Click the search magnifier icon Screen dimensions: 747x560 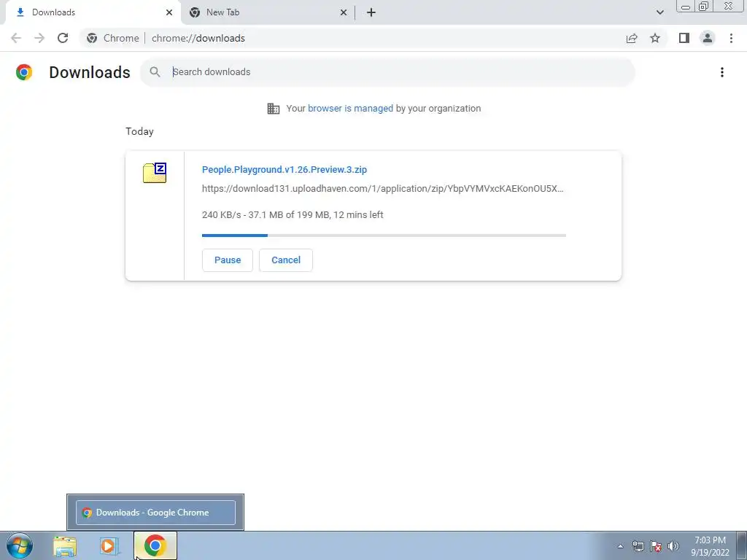(155, 72)
